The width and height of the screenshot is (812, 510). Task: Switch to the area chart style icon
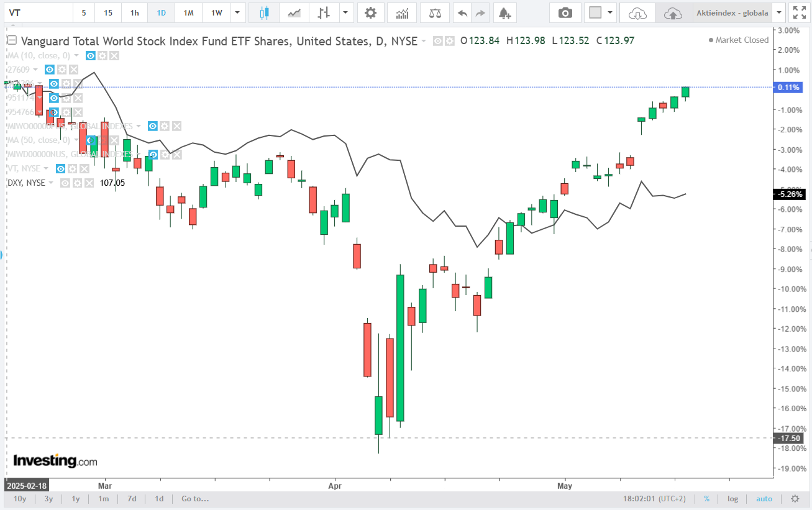[295, 12]
